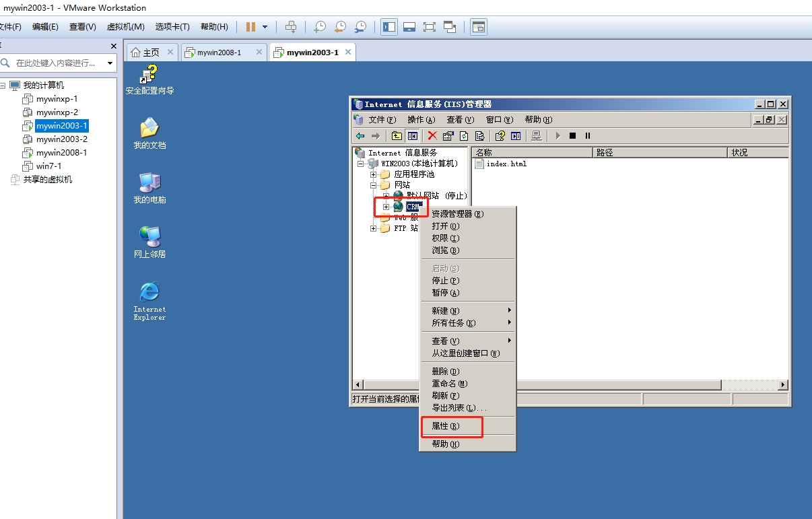
Task: Collapse the 网站 tree node
Action: [x=374, y=185]
